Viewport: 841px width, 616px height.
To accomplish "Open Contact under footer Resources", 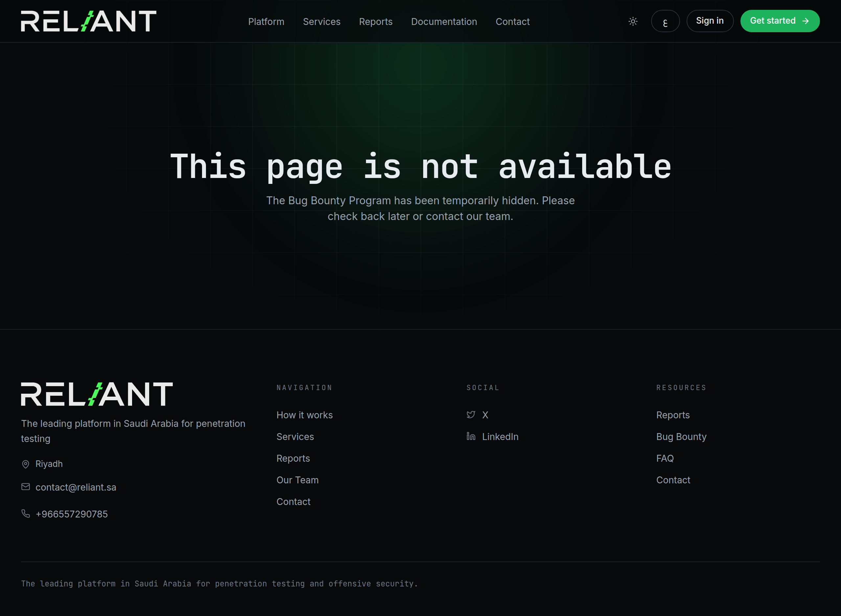I will pos(673,480).
